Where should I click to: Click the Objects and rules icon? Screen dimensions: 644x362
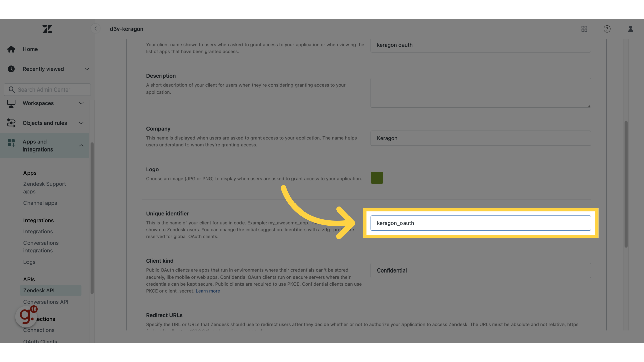coord(11,123)
